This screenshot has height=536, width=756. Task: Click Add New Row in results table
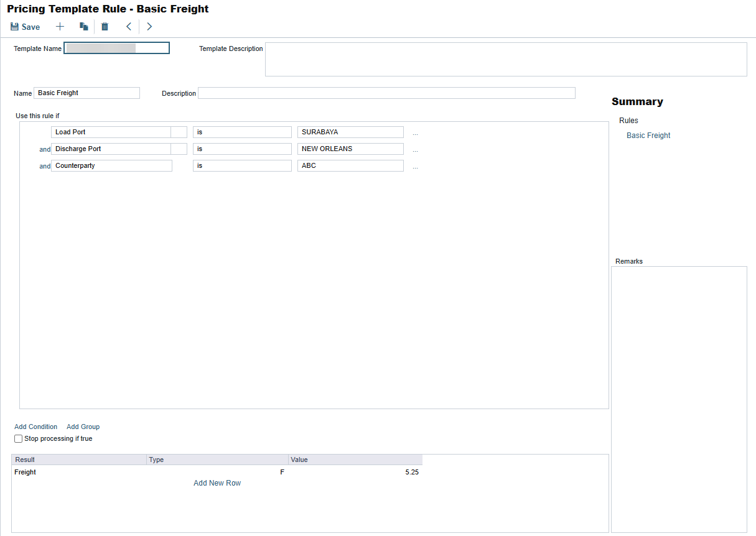click(x=217, y=483)
